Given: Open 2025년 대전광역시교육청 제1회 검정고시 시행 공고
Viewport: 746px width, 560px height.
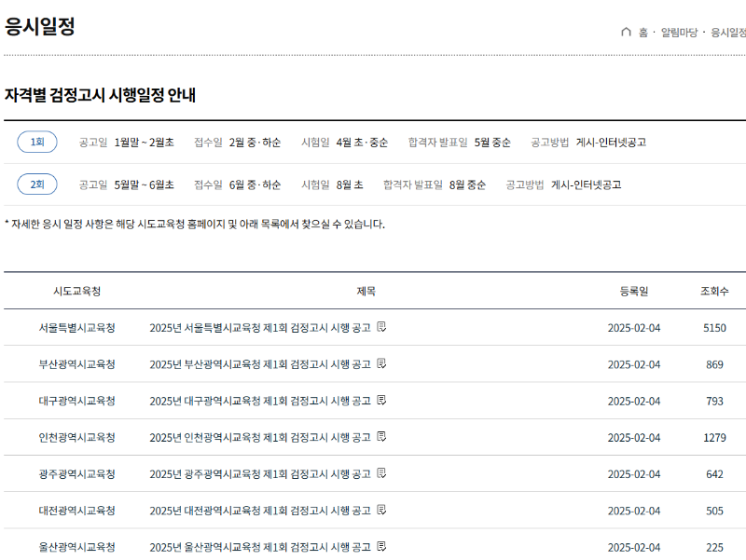Looking at the screenshot, I should [260, 511].
